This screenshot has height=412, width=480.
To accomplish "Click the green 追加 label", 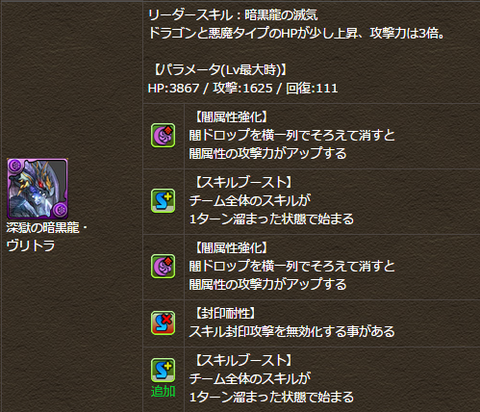I will coord(163,391).
